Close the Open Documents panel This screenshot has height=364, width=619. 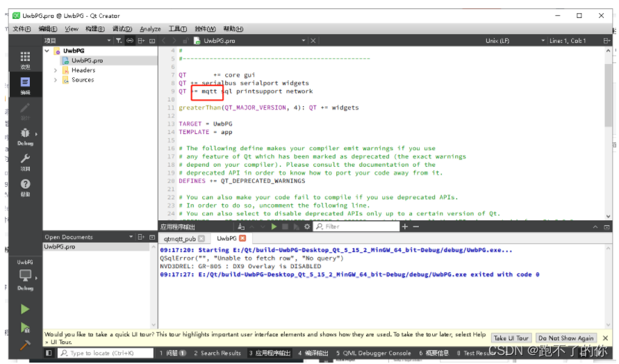click(152, 237)
